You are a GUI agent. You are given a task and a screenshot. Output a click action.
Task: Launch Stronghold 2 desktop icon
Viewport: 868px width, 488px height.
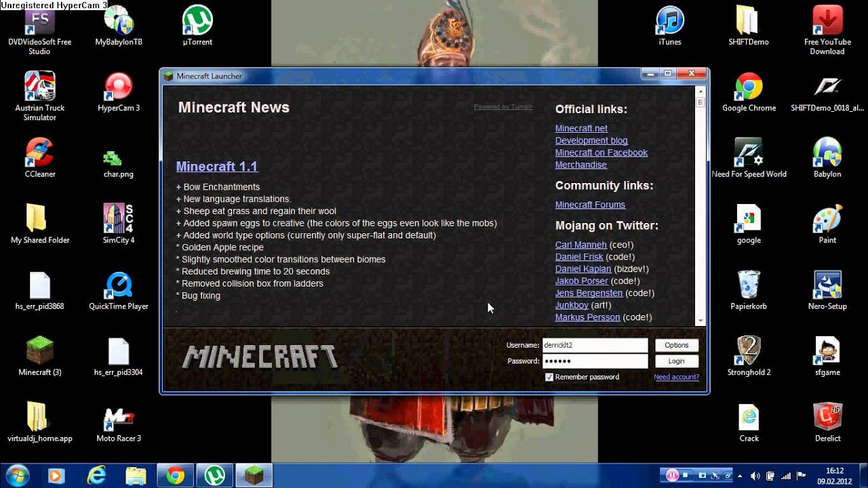[749, 357]
